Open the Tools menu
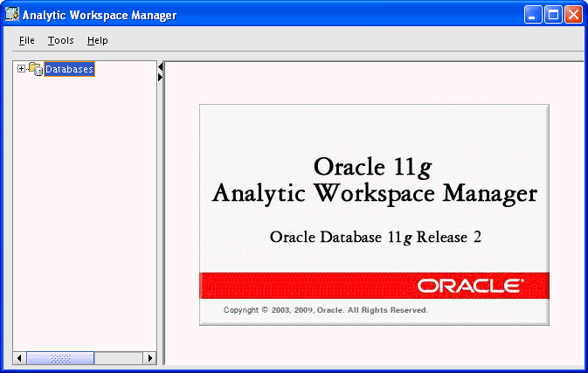 click(61, 40)
